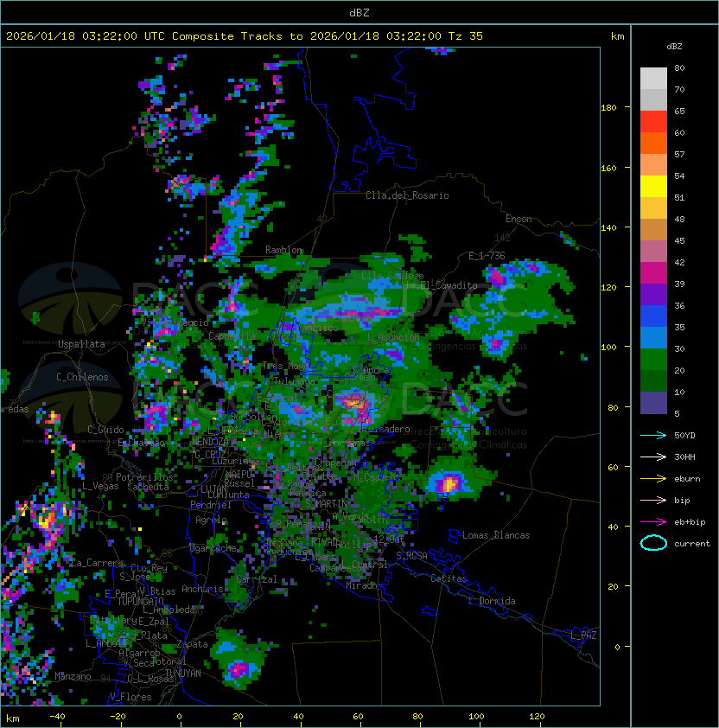Click the cyan 50YD arrow legend icon

pos(653,435)
